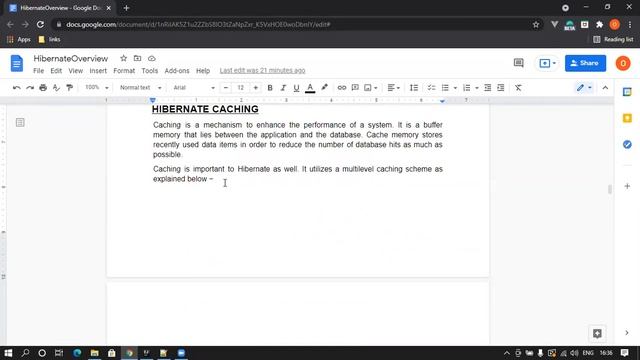Open the Help menu

tap(203, 71)
